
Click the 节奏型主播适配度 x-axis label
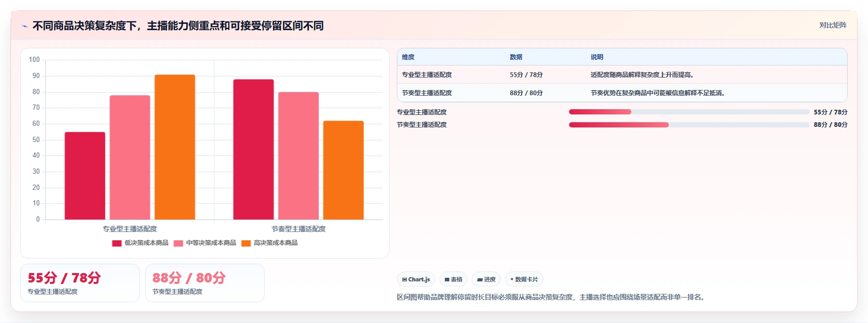click(299, 229)
